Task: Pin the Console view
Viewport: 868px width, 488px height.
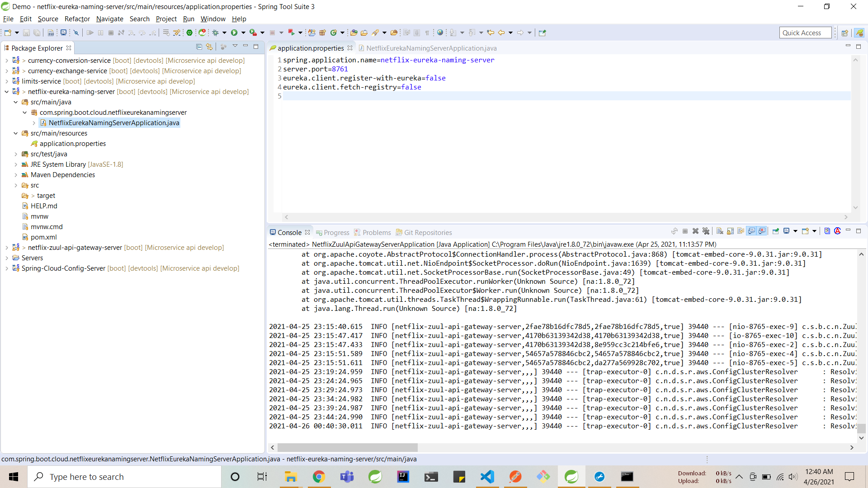Action: click(x=776, y=231)
